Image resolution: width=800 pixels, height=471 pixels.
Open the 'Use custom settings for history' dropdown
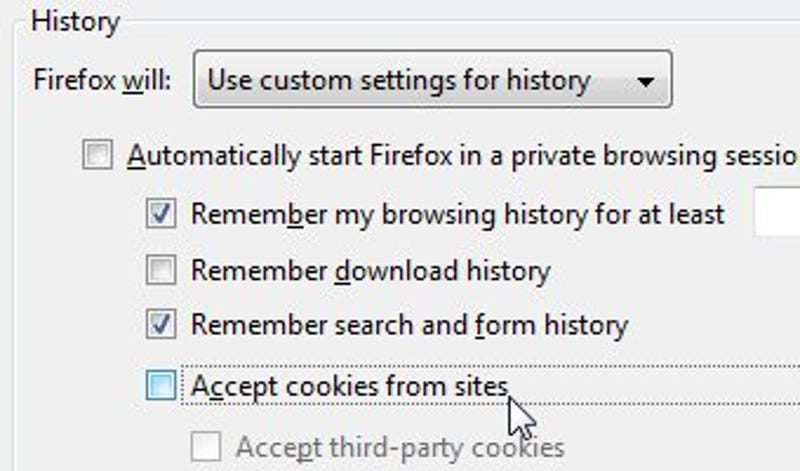coord(433,79)
